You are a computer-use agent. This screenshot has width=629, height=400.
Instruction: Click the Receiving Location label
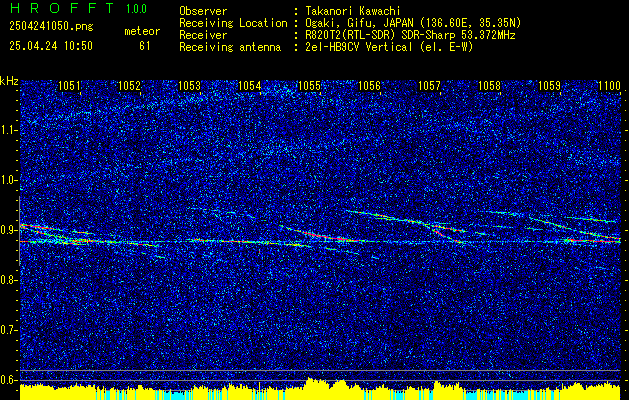pyautogui.click(x=233, y=23)
